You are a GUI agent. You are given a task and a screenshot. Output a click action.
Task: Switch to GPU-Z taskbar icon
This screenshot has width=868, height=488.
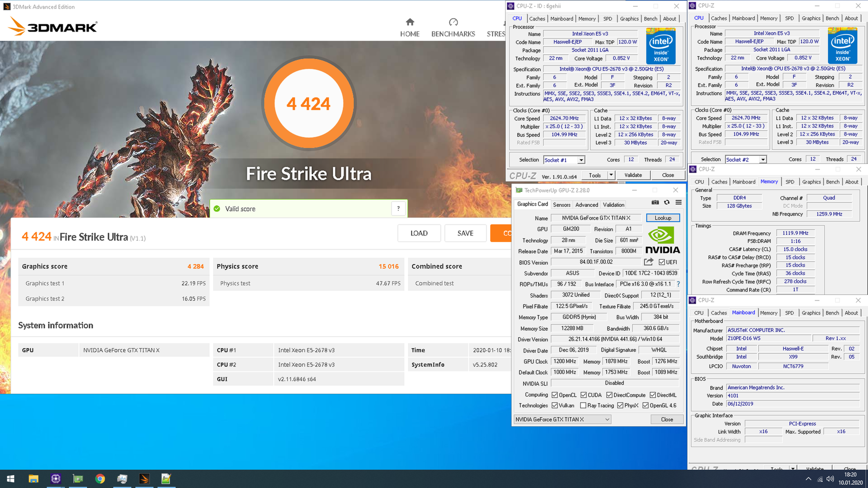(78, 479)
